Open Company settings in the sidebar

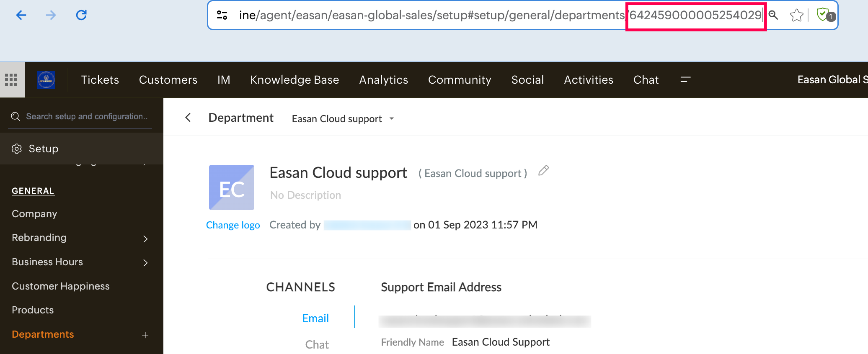[x=34, y=214]
